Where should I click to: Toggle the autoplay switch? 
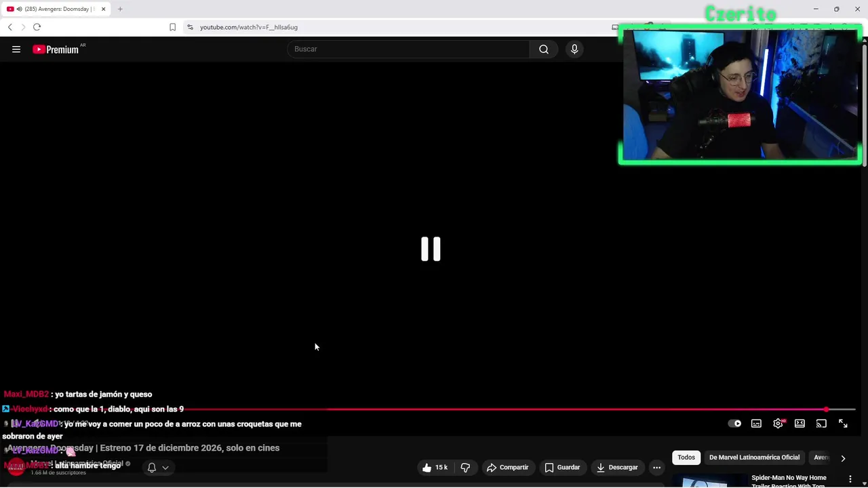coord(734,424)
